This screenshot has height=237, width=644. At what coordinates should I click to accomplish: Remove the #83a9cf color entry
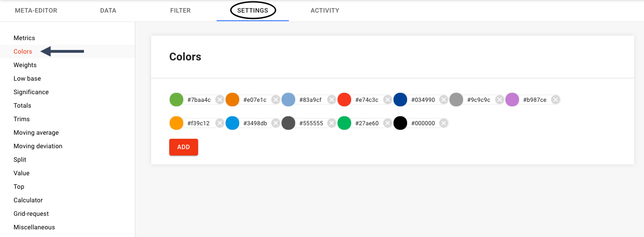pos(332,100)
